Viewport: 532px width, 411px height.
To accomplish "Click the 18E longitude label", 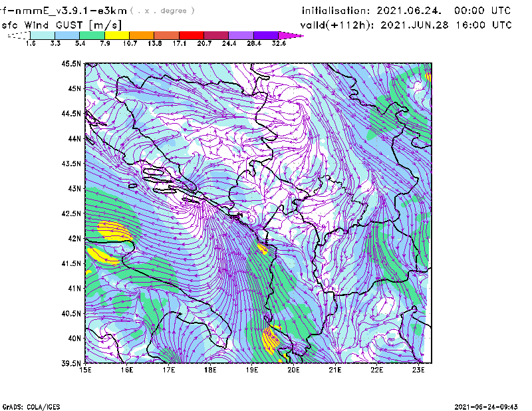I will [x=210, y=370].
